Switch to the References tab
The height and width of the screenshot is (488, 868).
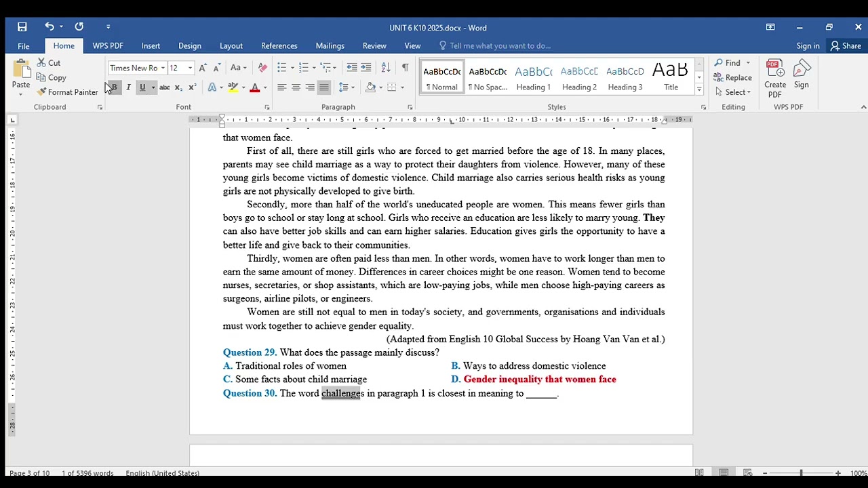(279, 46)
